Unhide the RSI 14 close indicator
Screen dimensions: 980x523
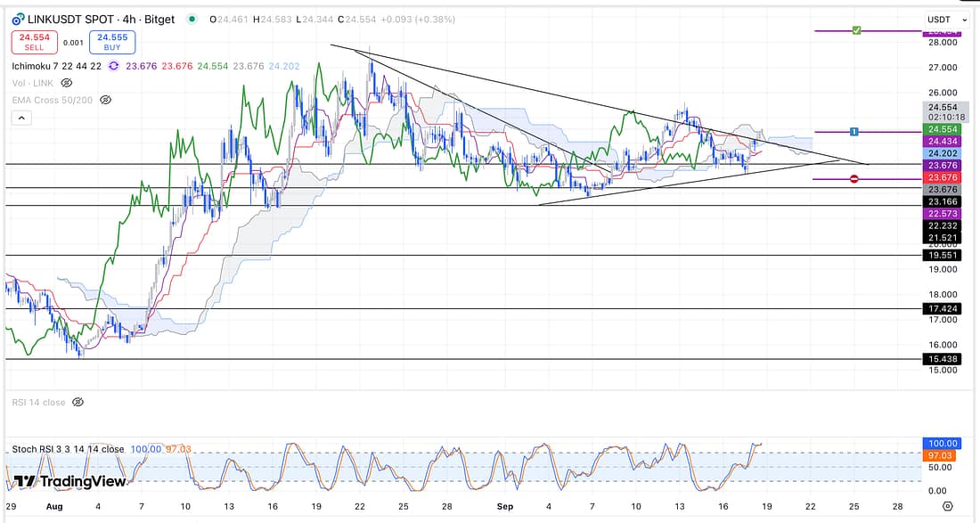tap(78, 403)
